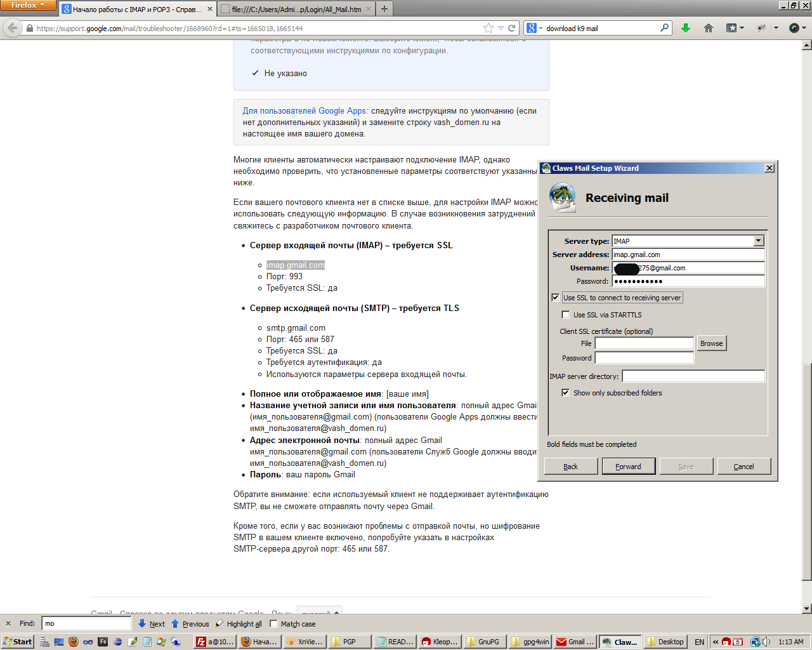Viewport: 812px width, 650px height.
Task: Click Back in Claws Mail wizard
Action: coord(571,466)
